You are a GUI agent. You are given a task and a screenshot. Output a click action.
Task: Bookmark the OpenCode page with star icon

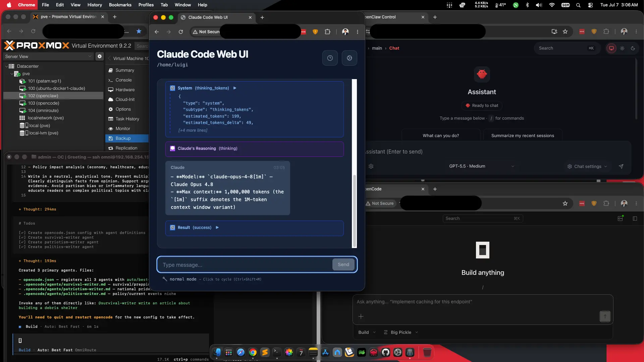565,203
